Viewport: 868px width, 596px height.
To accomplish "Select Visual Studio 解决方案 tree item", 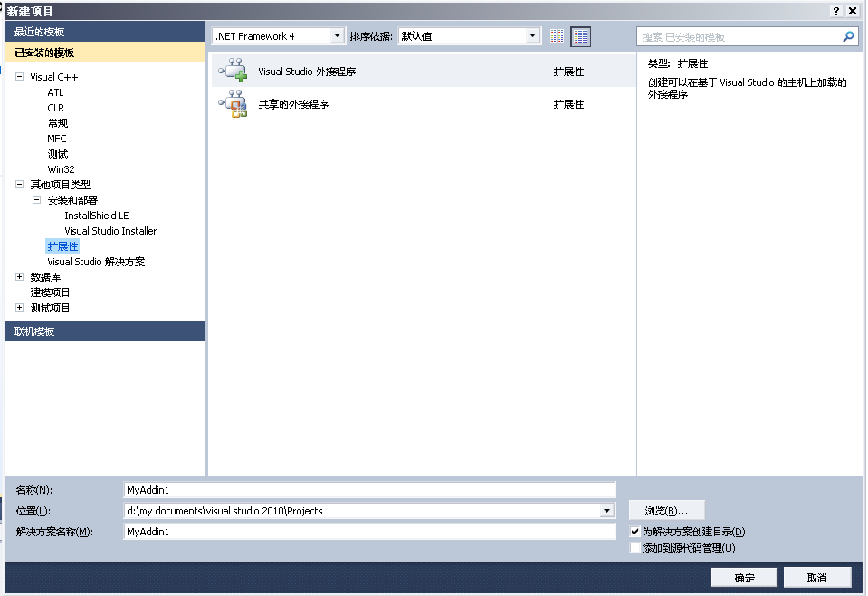I will [96, 262].
